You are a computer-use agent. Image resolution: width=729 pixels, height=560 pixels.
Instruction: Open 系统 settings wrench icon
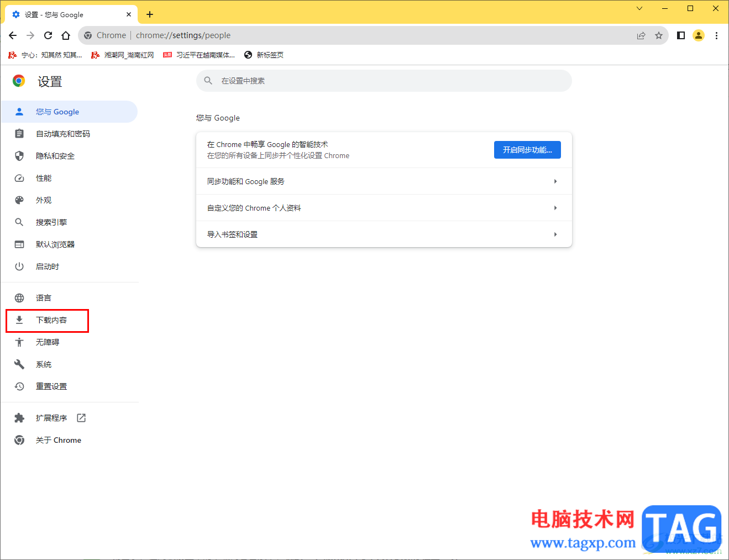click(x=19, y=364)
